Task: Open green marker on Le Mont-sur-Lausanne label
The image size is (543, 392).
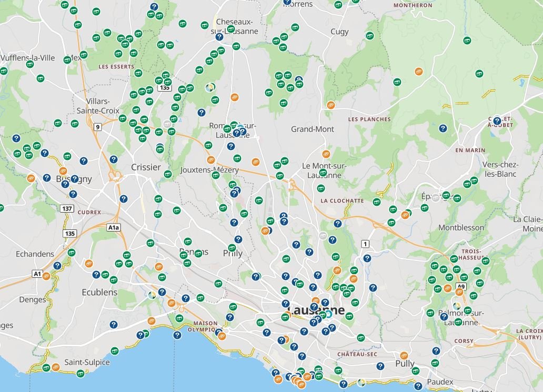Action: 323,172
